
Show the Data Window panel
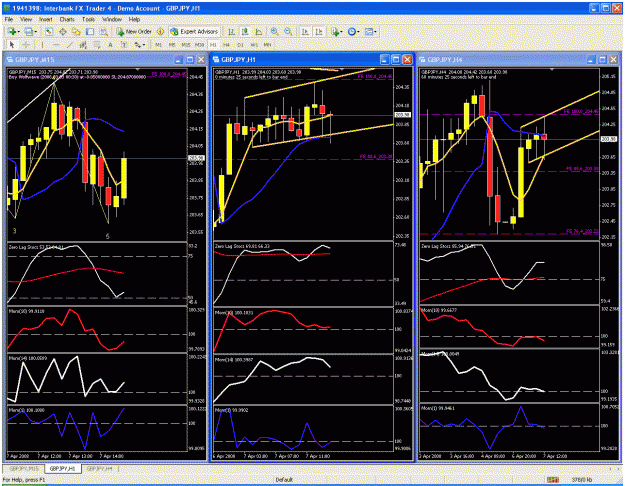(63, 31)
